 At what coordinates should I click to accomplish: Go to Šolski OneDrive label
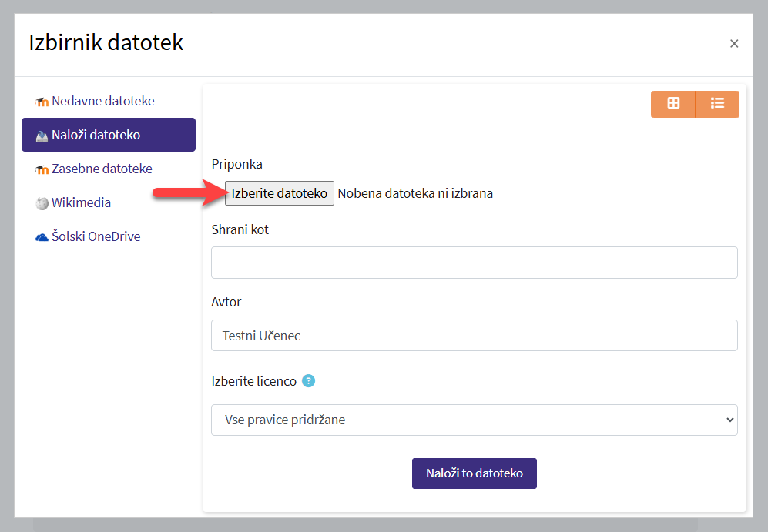pyautogui.click(x=96, y=236)
